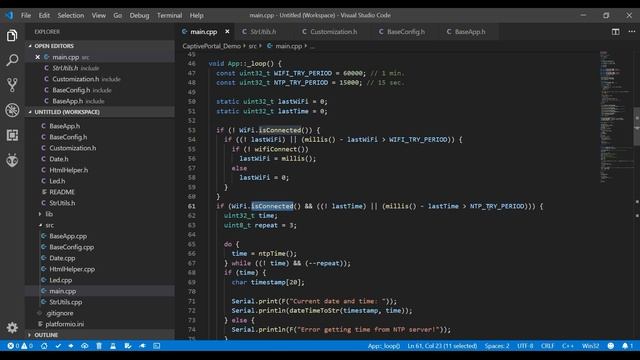Screen dimensions: 640x360
Task: Open the PlatformIO alien icon view
Action: click(x=12, y=160)
